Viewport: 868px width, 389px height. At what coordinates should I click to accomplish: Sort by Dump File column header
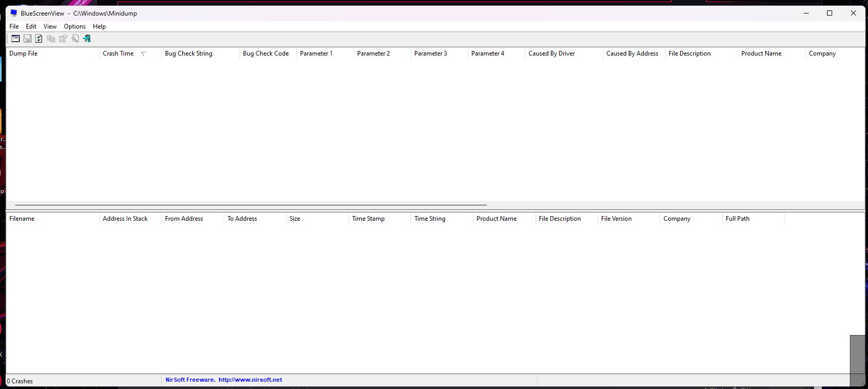(52, 53)
